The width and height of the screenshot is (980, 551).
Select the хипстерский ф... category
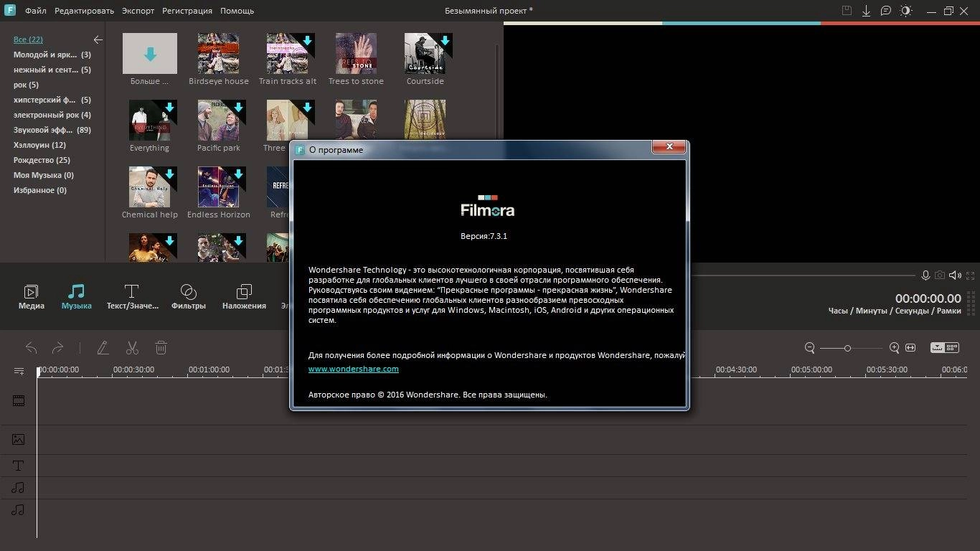click(52, 100)
